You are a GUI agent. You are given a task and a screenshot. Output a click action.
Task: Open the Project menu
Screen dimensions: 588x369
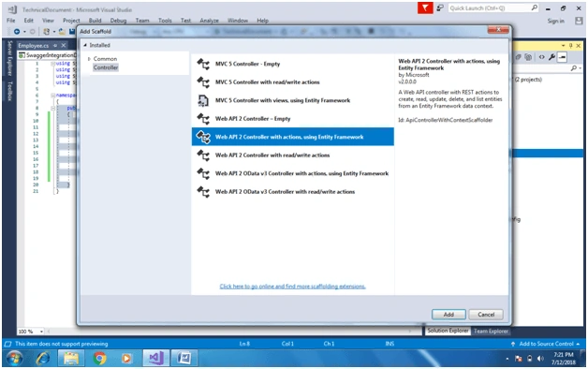tap(71, 21)
